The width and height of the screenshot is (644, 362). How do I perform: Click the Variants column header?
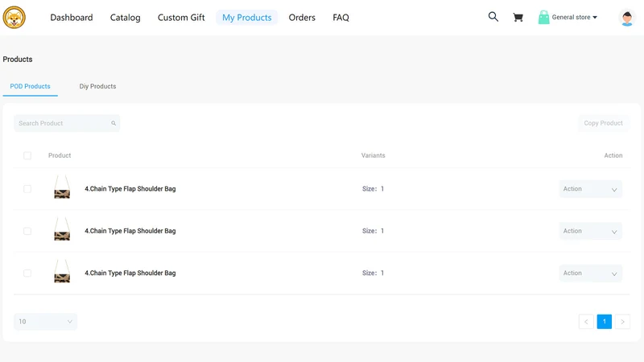(373, 155)
